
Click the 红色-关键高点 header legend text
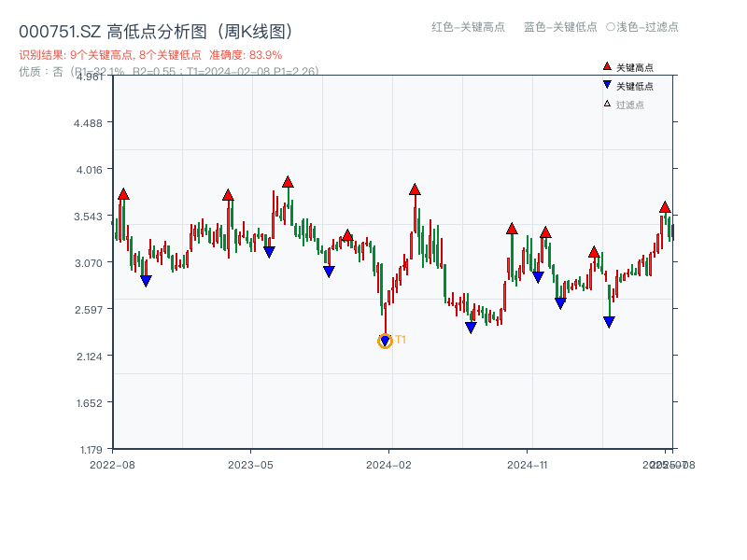pyautogui.click(x=469, y=27)
